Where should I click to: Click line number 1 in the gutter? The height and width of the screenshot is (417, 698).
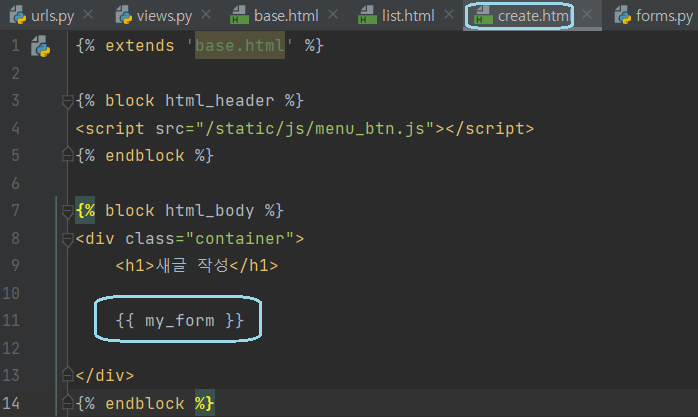click(x=16, y=46)
